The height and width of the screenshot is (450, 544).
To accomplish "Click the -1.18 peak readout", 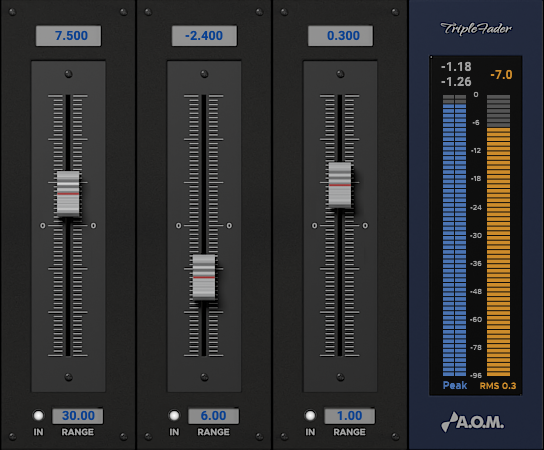I will pyautogui.click(x=456, y=67).
